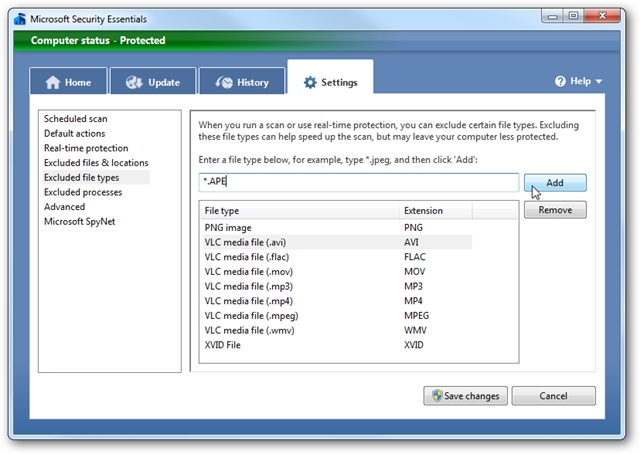
Task: Click the file type input field
Action: [358, 182]
